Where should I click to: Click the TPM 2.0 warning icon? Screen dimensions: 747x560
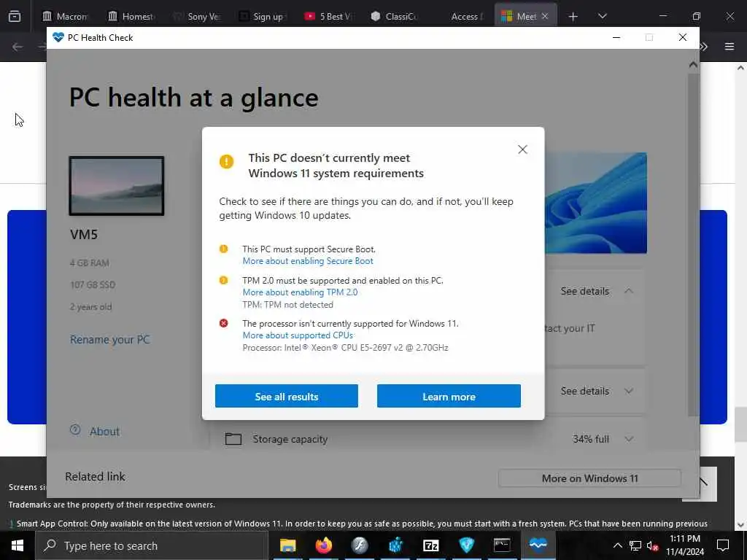coord(223,280)
